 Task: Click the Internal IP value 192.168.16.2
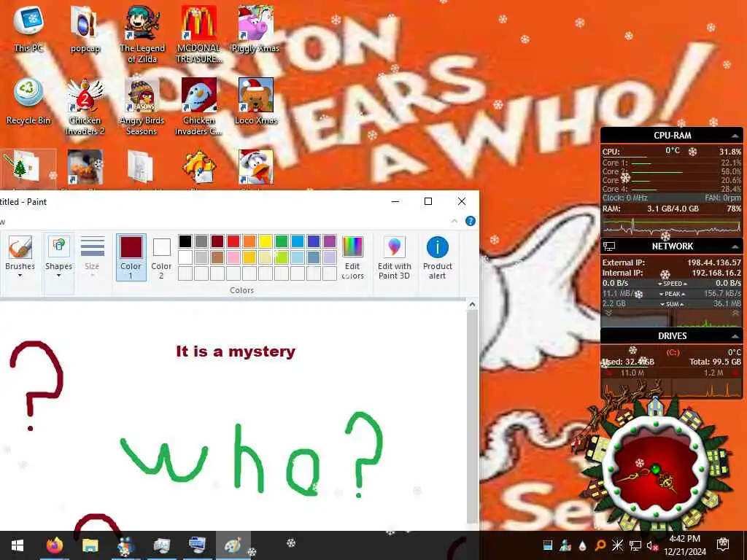pyautogui.click(x=716, y=273)
